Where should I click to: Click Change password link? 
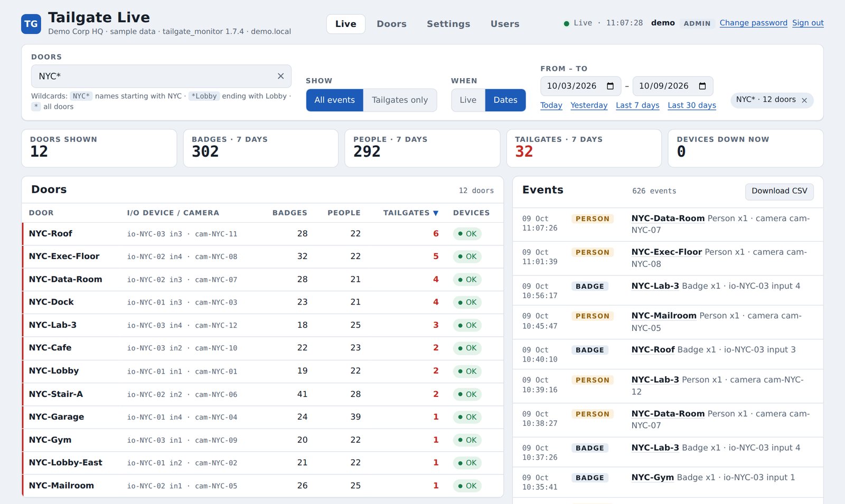point(753,23)
